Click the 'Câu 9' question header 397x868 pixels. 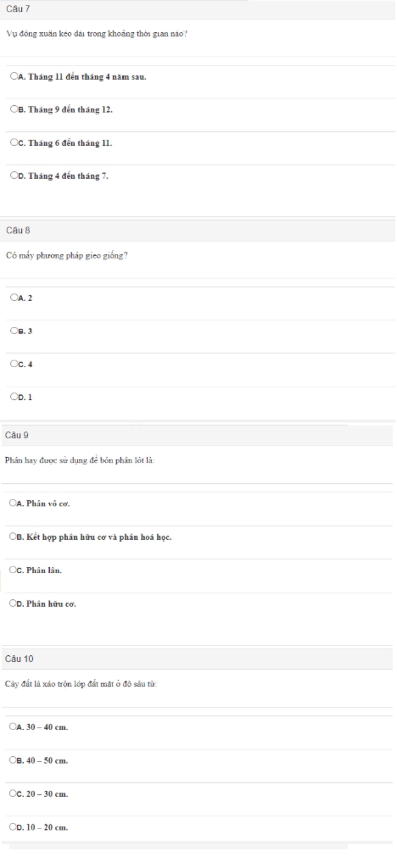pos(17,435)
